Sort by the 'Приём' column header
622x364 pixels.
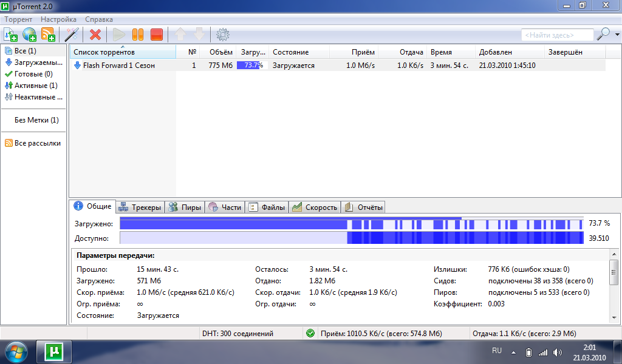coord(354,52)
